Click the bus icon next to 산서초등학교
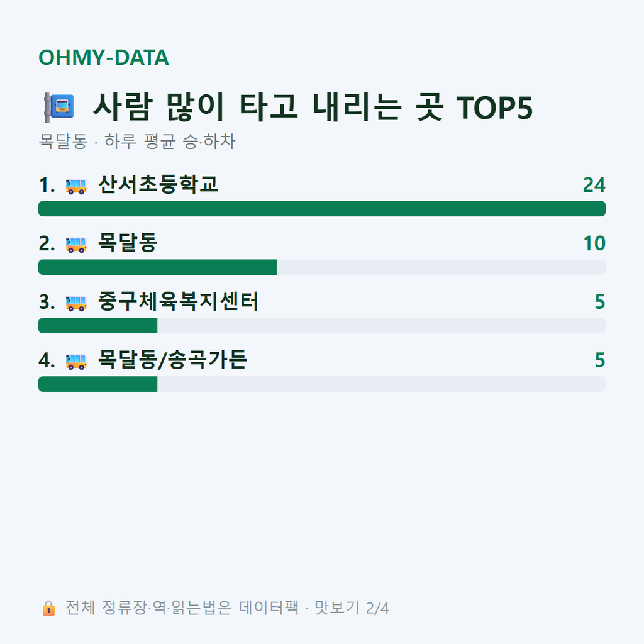Viewport: 644px width, 644px height. [x=76, y=186]
